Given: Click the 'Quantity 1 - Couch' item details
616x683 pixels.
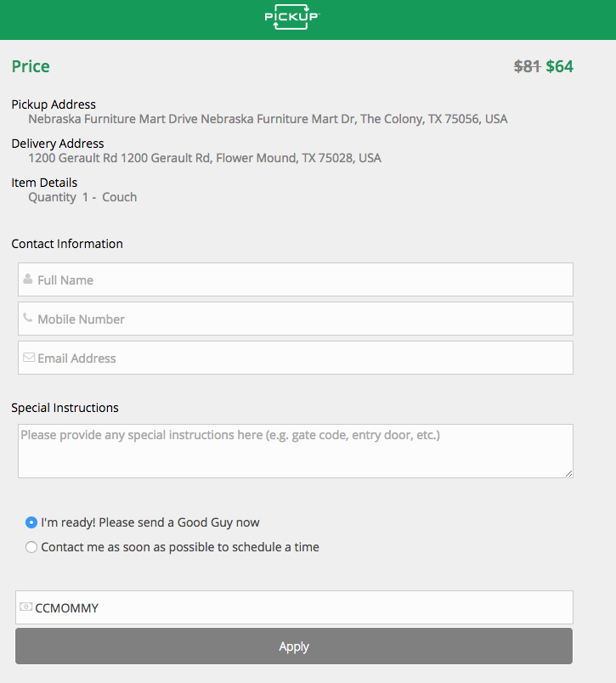Looking at the screenshot, I should [x=82, y=197].
